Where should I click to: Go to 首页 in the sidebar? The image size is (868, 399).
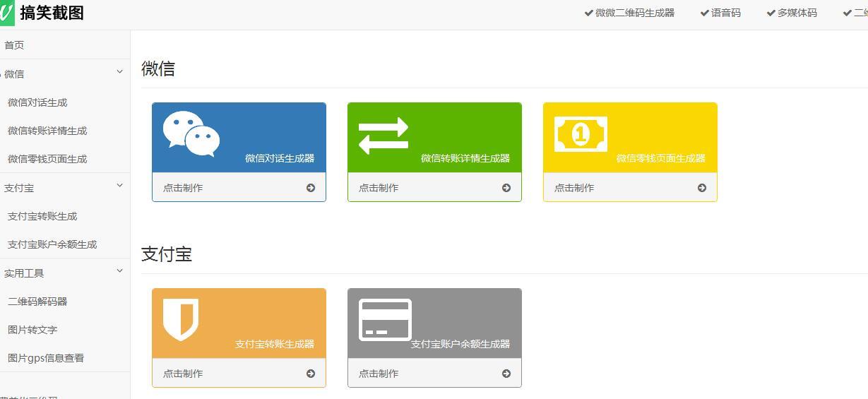click(x=14, y=45)
